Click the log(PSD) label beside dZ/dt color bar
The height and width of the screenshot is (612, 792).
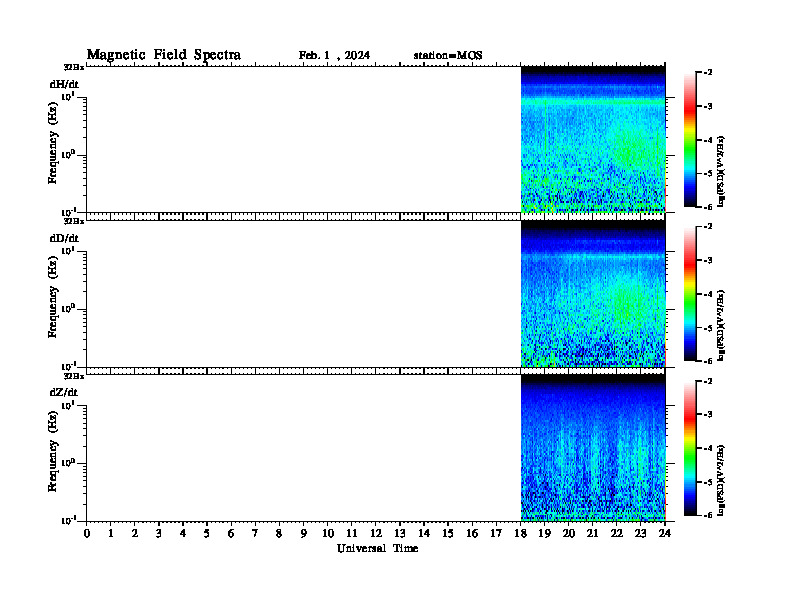(721, 480)
